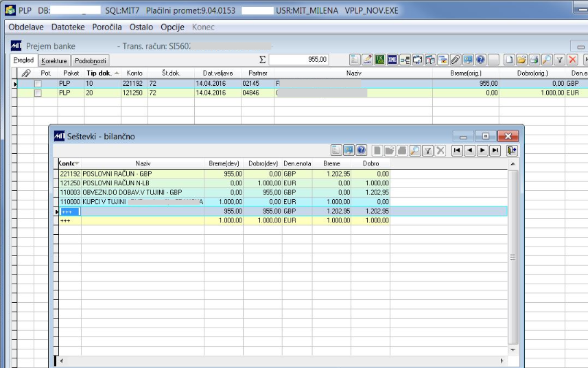588x368 pixels.
Task: Click the Breme(dev) column header
Action: point(224,163)
